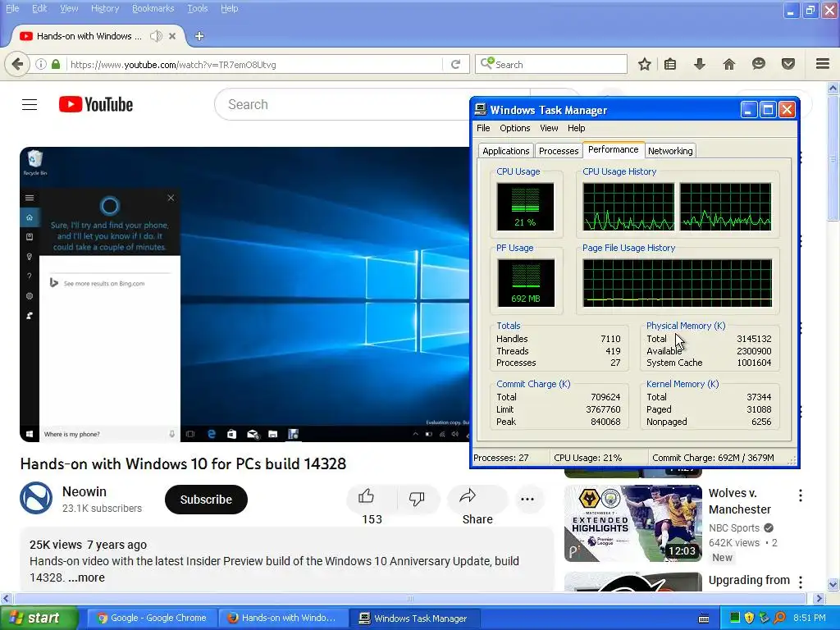The width and height of the screenshot is (840, 630).
Task: Click the security shield tray icon
Action: 749,618
